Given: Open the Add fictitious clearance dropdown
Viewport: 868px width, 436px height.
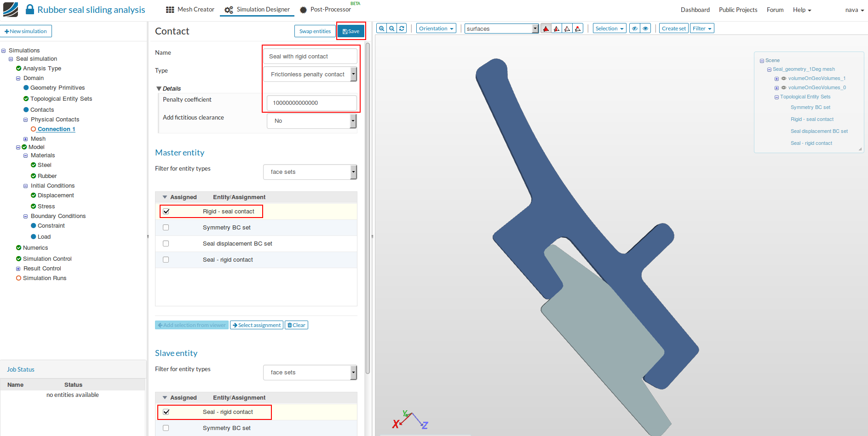Looking at the screenshot, I should coord(312,121).
